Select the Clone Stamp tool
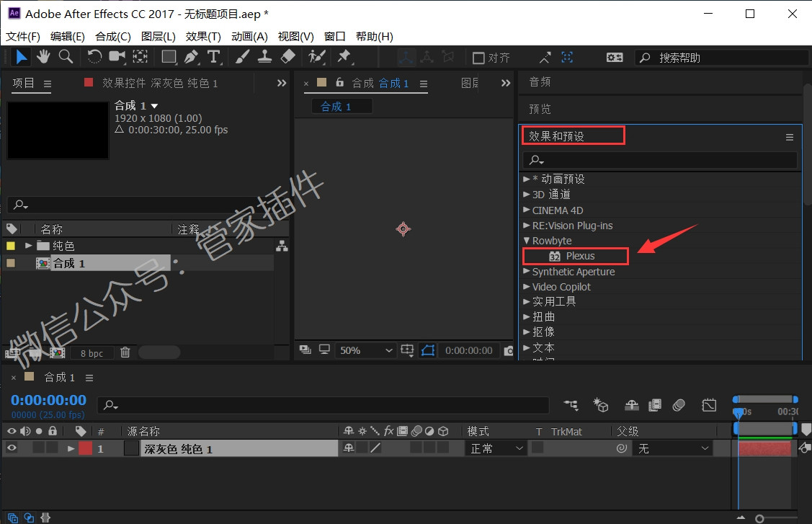The image size is (812, 524). coord(264,56)
